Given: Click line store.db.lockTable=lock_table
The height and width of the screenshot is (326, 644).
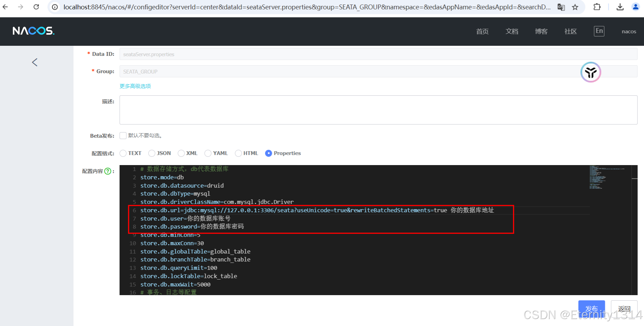Looking at the screenshot, I should (189, 276).
